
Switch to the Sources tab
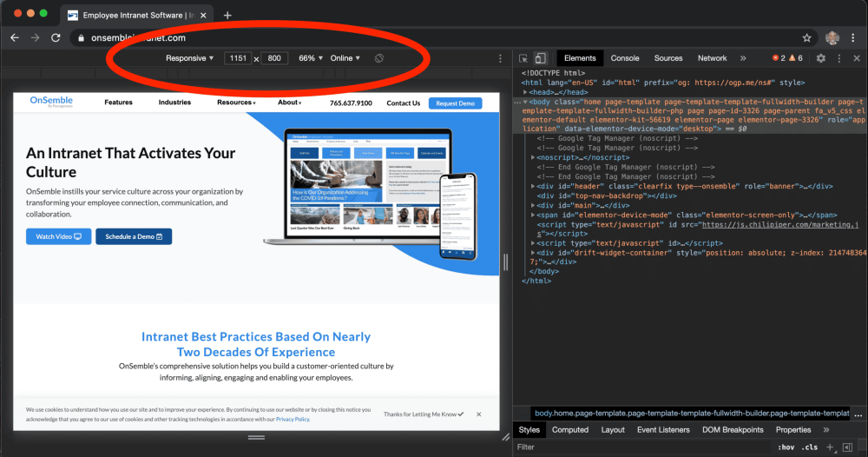click(x=668, y=58)
